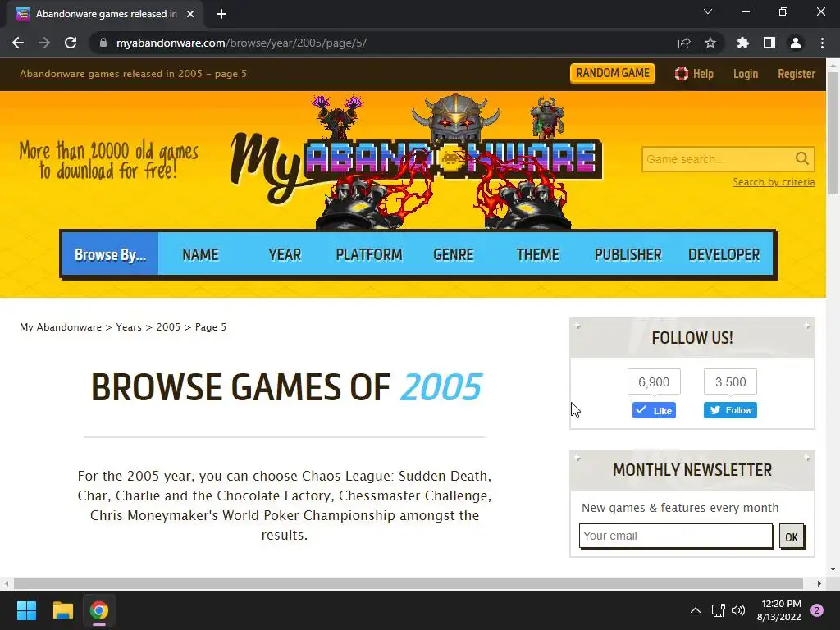The image size is (840, 630).
Task: Click the MyAbandonware logo banner
Action: 417,161
